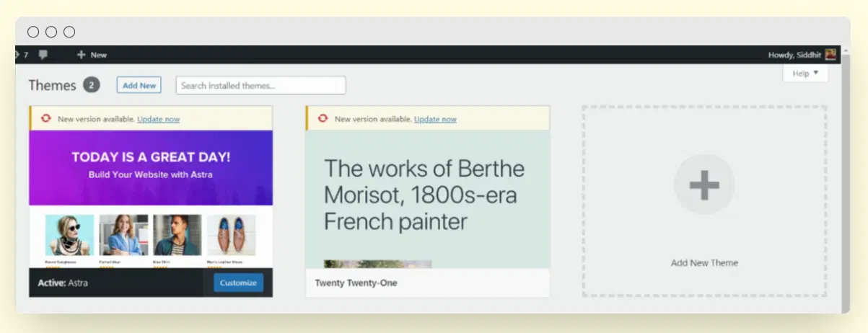Open the Howdy, Siddhit account menu

coord(794,55)
